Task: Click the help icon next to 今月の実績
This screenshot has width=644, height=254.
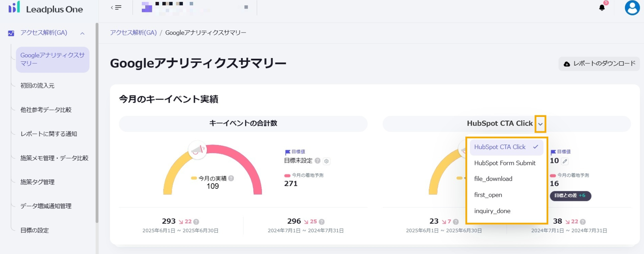Action: point(231,178)
